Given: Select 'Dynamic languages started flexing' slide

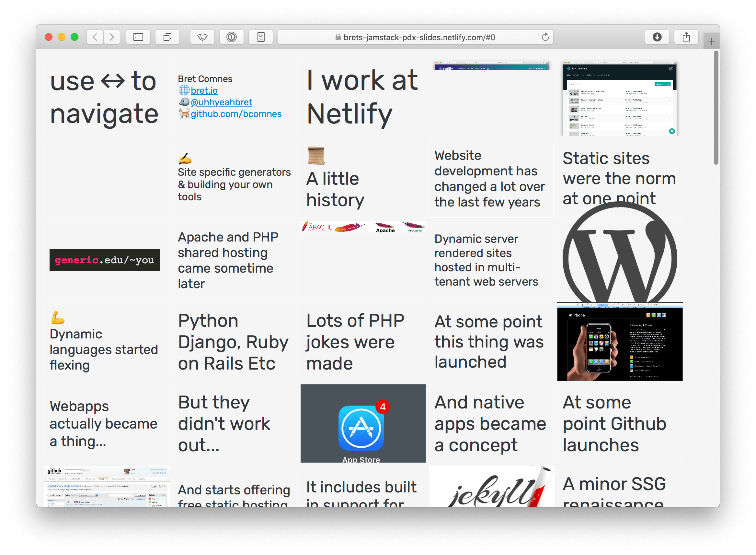Looking at the screenshot, I should (107, 341).
